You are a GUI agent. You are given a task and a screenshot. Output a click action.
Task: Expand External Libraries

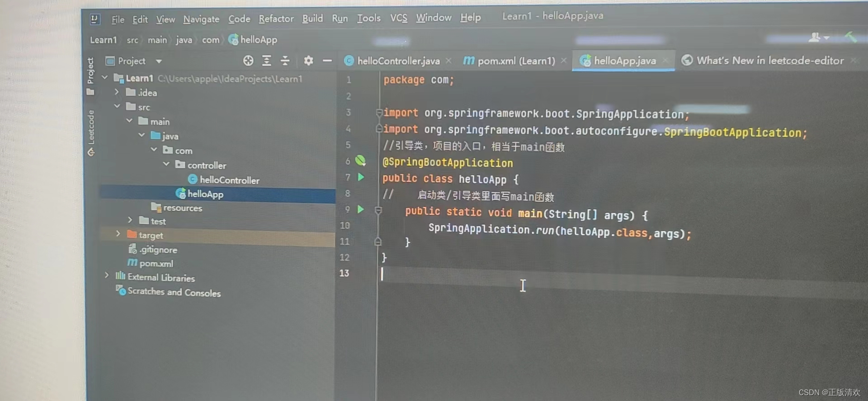click(x=107, y=276)
